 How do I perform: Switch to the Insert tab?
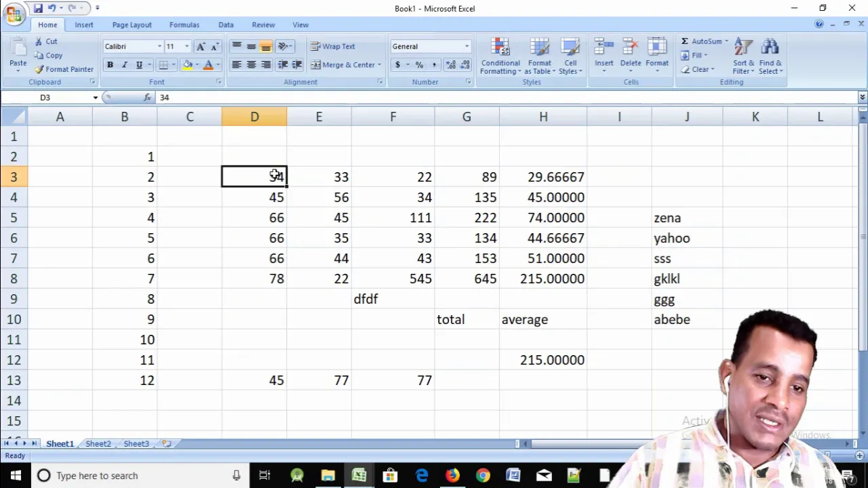84,24
